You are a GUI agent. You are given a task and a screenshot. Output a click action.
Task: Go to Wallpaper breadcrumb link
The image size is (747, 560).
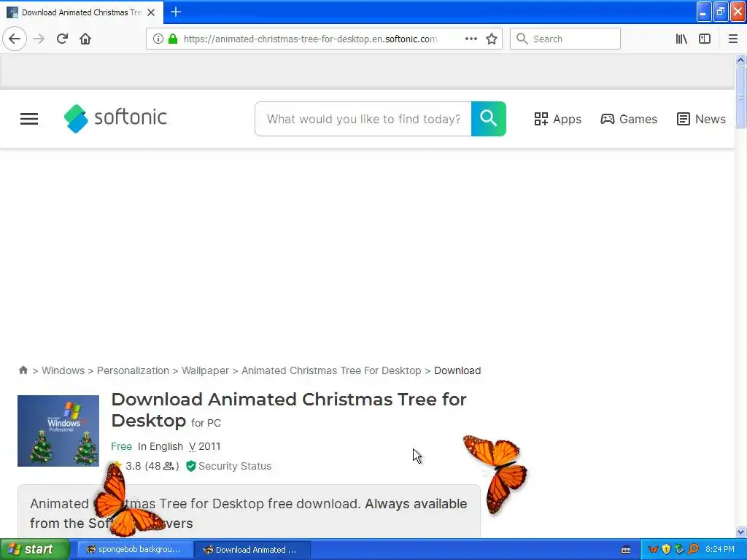click(x=205, y=370)
